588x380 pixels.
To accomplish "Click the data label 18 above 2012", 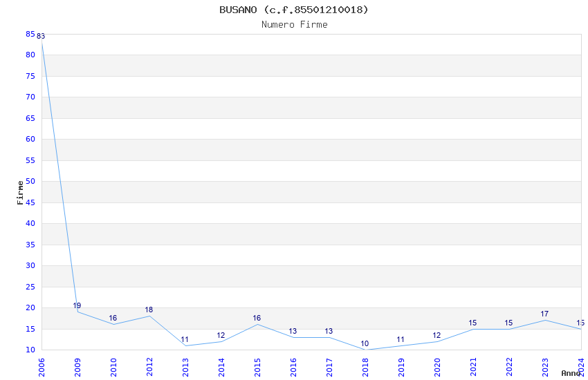I will click(149, 310).
